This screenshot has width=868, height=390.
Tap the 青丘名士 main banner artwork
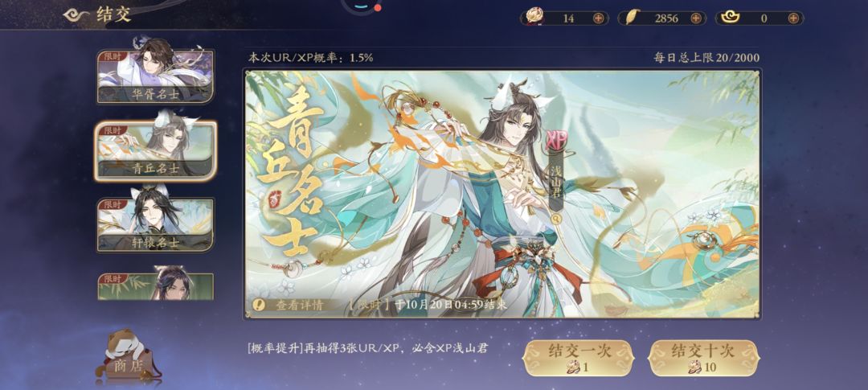(502, 193)
